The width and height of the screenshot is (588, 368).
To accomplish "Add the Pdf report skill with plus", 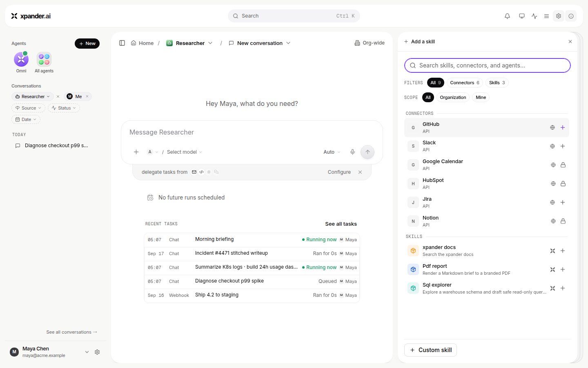I will (563, 269).
